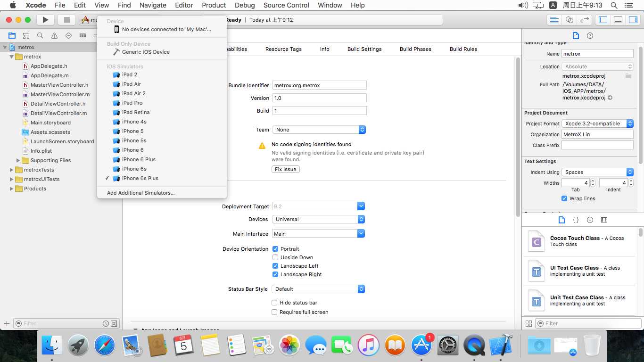Open the Status Bar Style dropdown
This screenshot has height=362, width=644.
[x=318, y=289]
